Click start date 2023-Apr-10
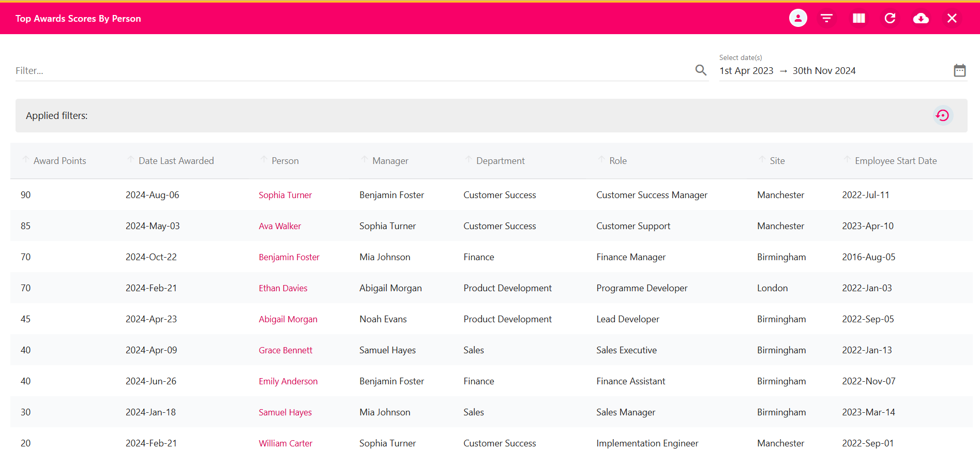The image size is (980, 449). pyautogui.click(x=868, y=226)
